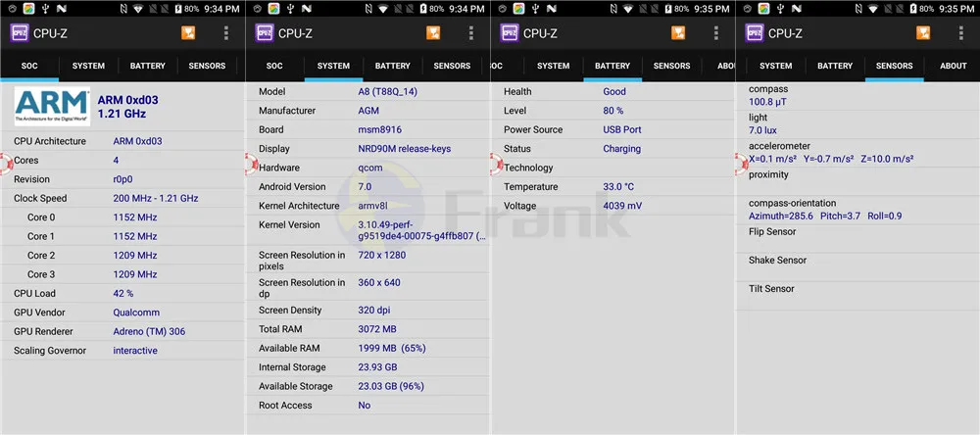The height and width of the screenshot is (435, 980).
Task: Select SOC tab on the System screen
Action: [x=274, y=66]
